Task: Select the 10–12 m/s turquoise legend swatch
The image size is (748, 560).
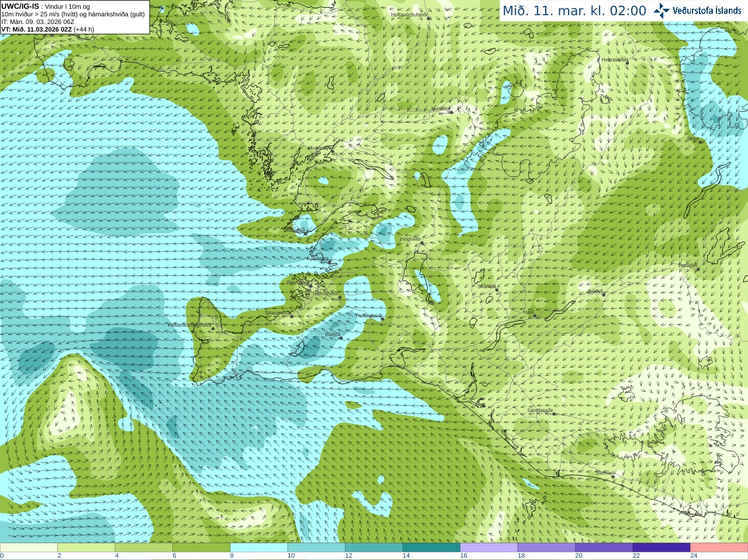Action: [316, 548]
